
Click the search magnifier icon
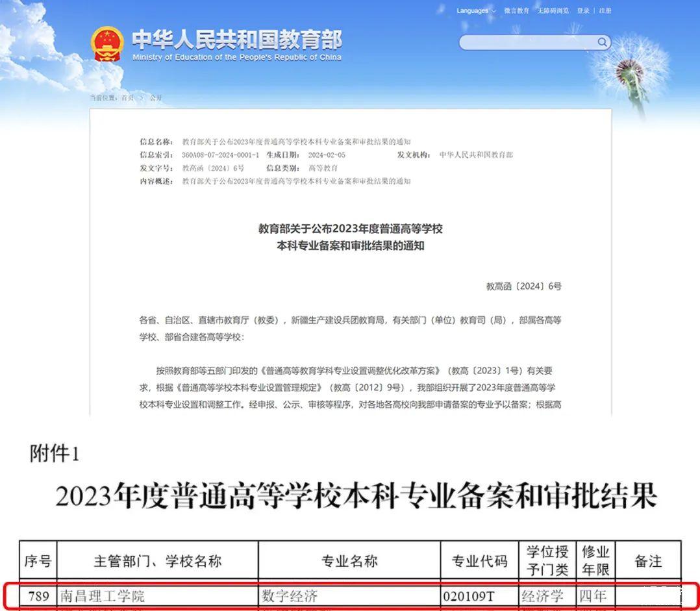point(602,42)
